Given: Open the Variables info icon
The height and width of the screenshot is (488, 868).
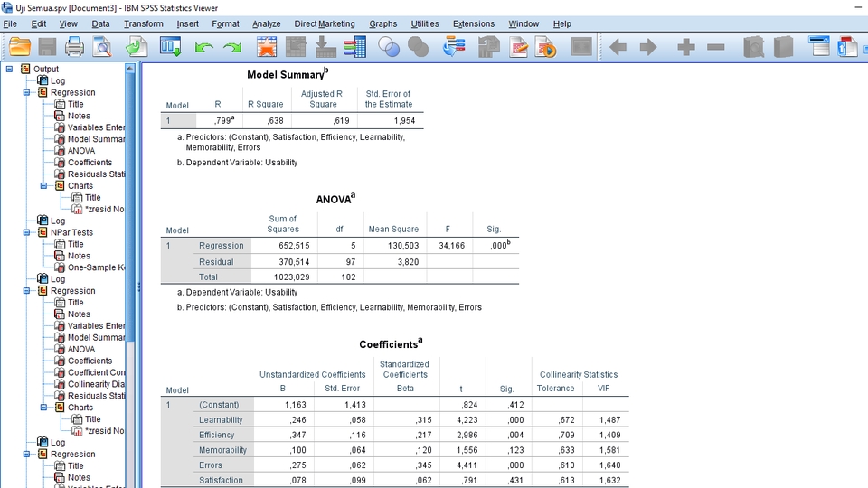Looking at the screenshot, I should point(354,47).
